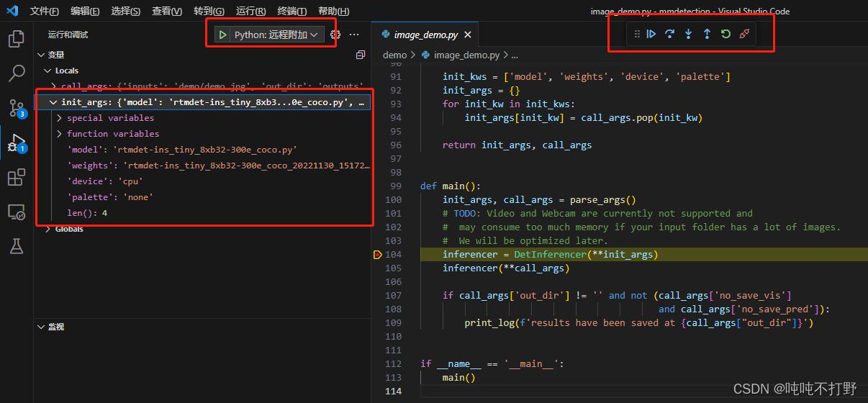Expand the Globals scope
Image resolution: width=868 pixels, height=403 pixels.
click(x=48, y=229)
